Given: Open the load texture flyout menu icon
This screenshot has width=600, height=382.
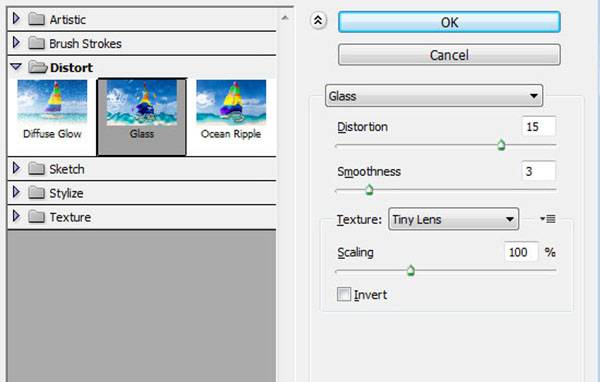Looking at the screenshot, I should (548, 219).
